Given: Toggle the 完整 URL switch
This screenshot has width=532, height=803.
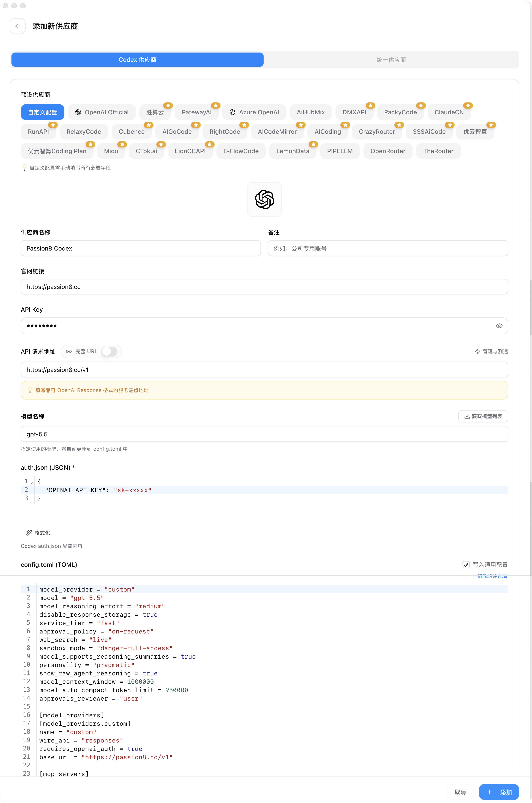Looking at the screenshot, I should [x=109, y=351].
